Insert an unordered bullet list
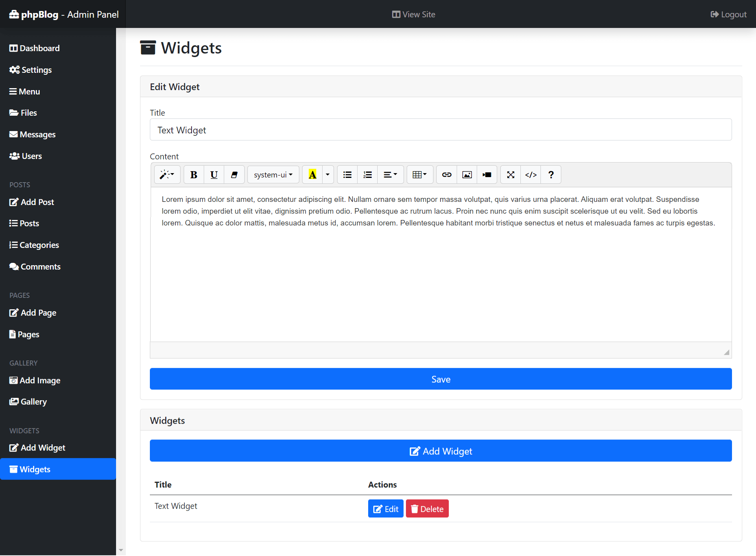Screen dimensions: 756x556 coord(347,175)
